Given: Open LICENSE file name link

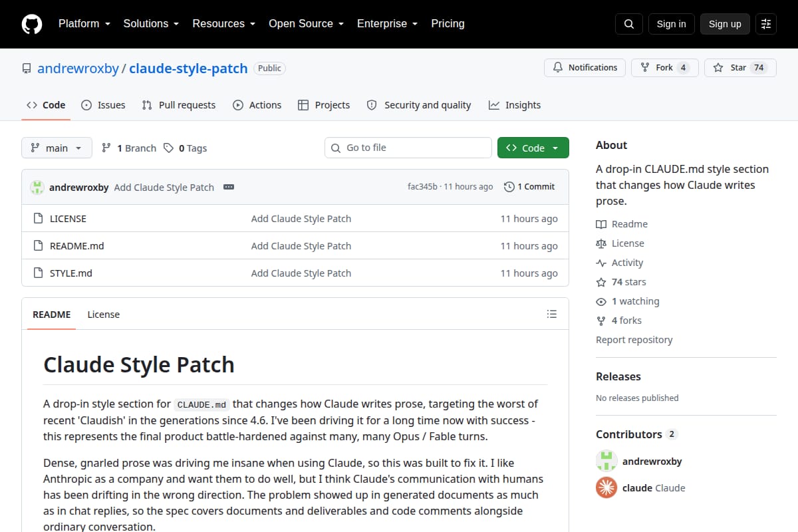Looking at the screenshot, I should pyautogui.click(x=68, y=219).
